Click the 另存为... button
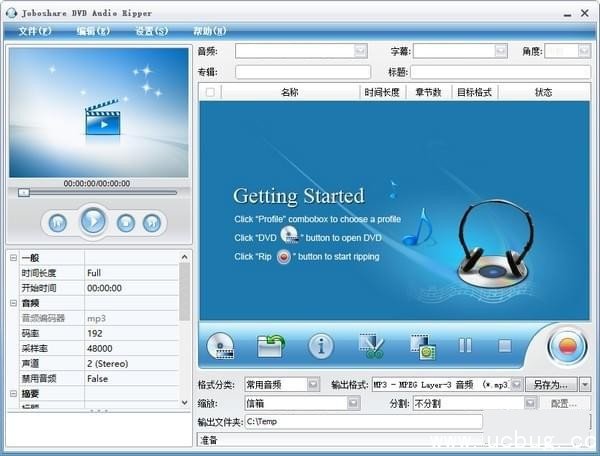Screen dimensions: 600x456 pos(550,384)
